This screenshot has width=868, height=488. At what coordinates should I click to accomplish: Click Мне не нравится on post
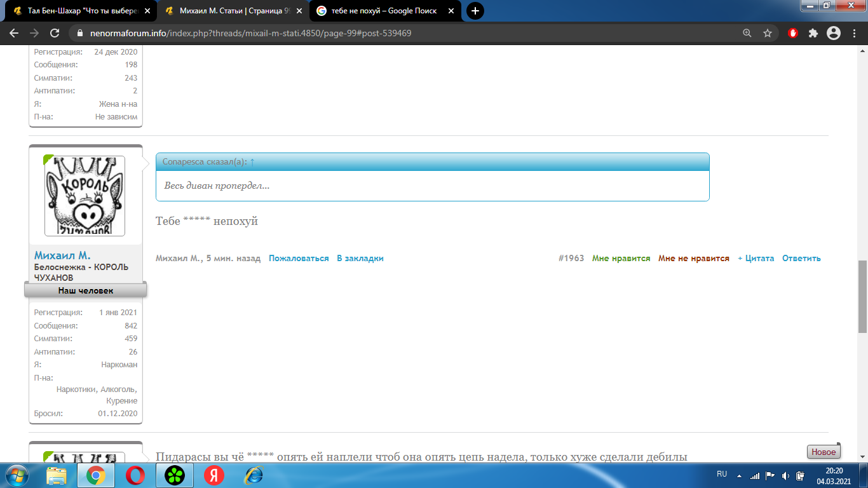pyautogui.click(x=693, y=259)
